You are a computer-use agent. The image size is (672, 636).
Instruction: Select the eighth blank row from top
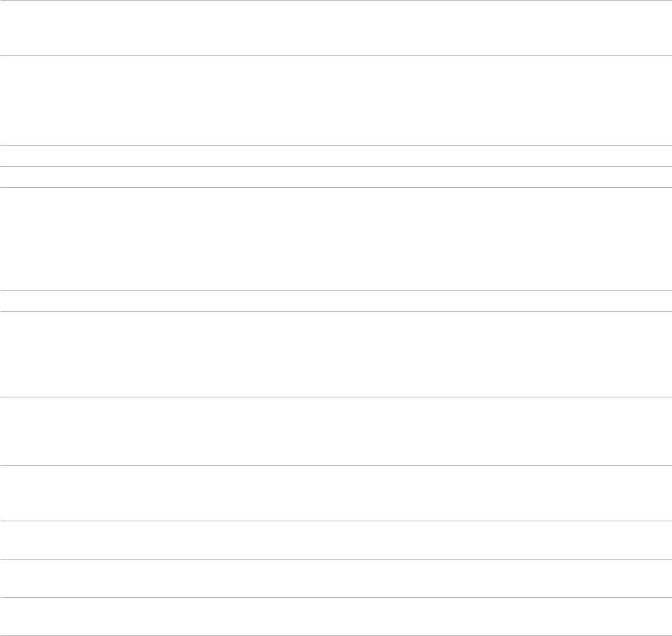(x=336, y=431)
